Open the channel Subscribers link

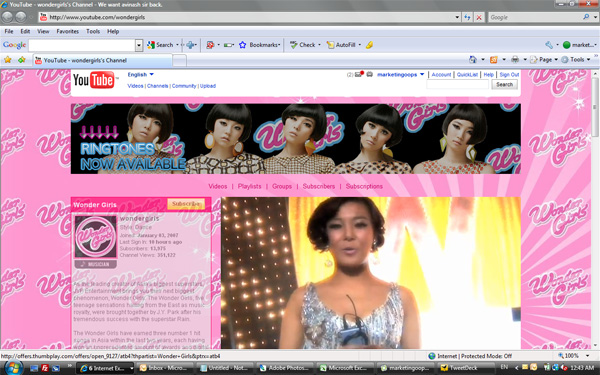coord(319,186)
